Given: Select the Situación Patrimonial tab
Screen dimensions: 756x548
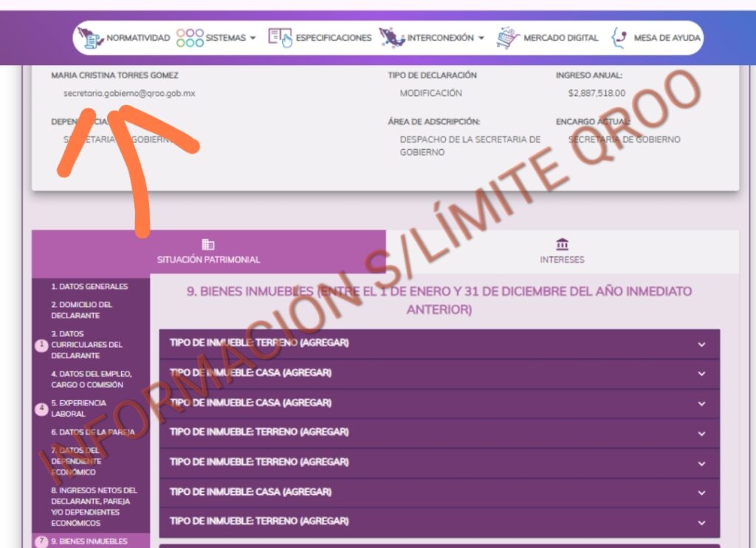Looking at the screenshot, I should 208,253.
